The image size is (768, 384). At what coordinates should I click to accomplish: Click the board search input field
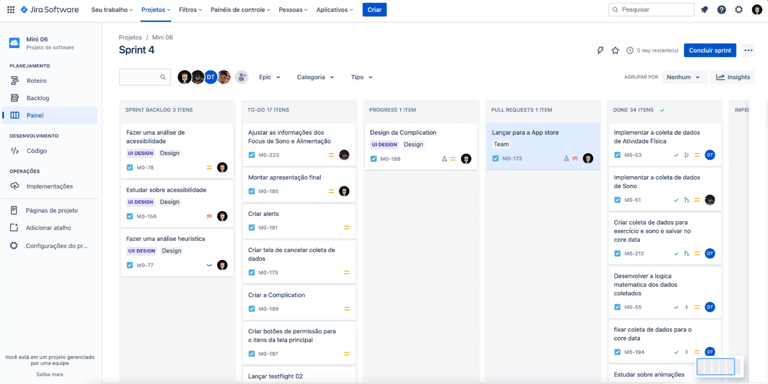coord(145,77)
